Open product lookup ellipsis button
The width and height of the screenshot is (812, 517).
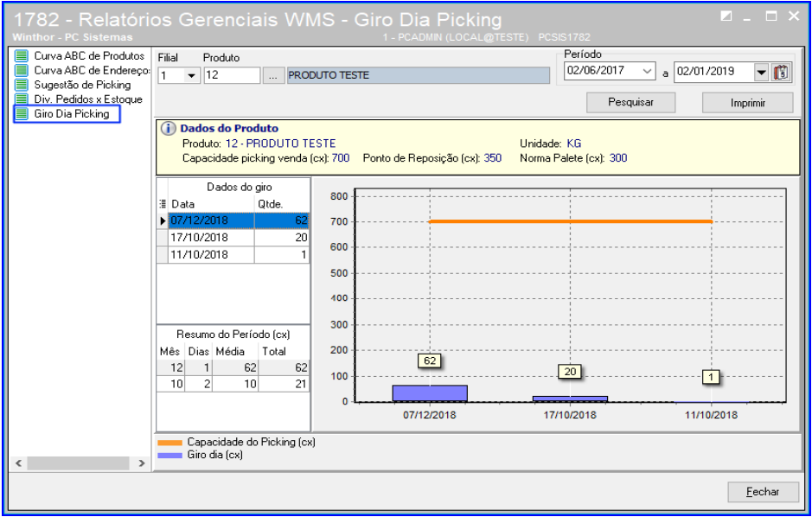(x=273, y=75)
